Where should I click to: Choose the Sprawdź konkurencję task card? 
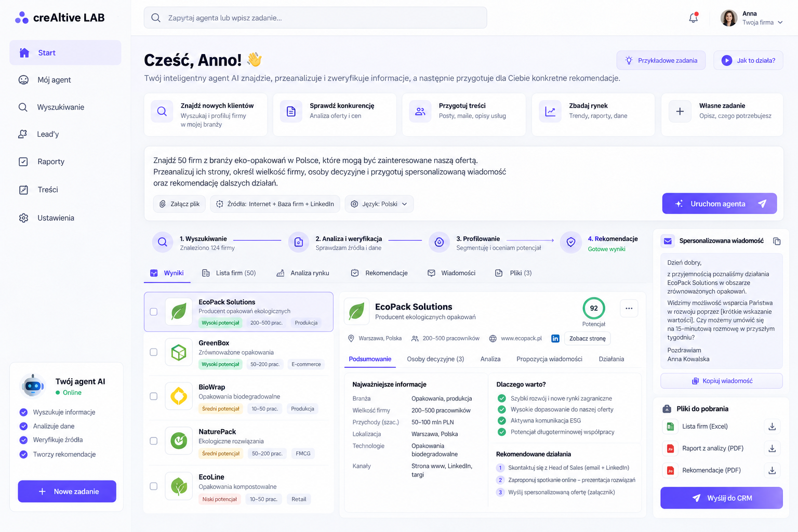tap(335, 115)
